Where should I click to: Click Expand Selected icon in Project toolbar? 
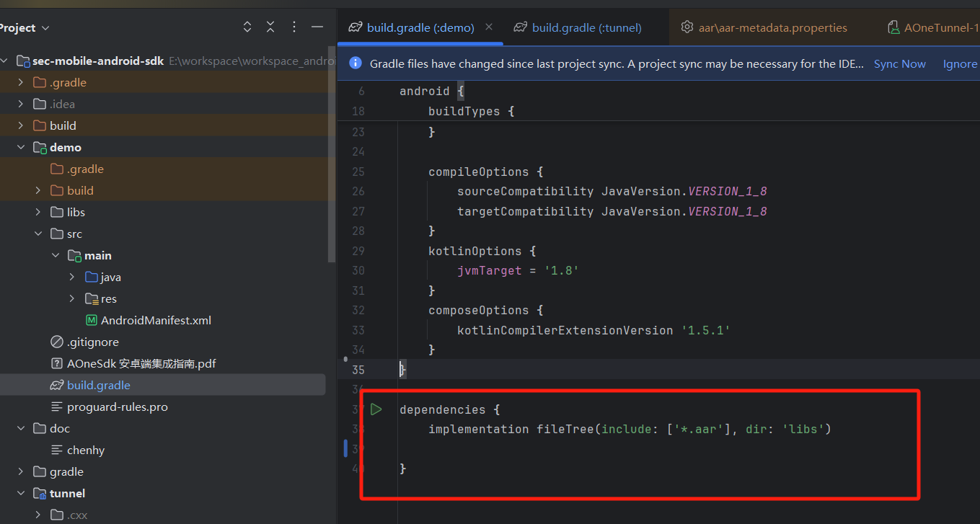click(x=247, y=27)
